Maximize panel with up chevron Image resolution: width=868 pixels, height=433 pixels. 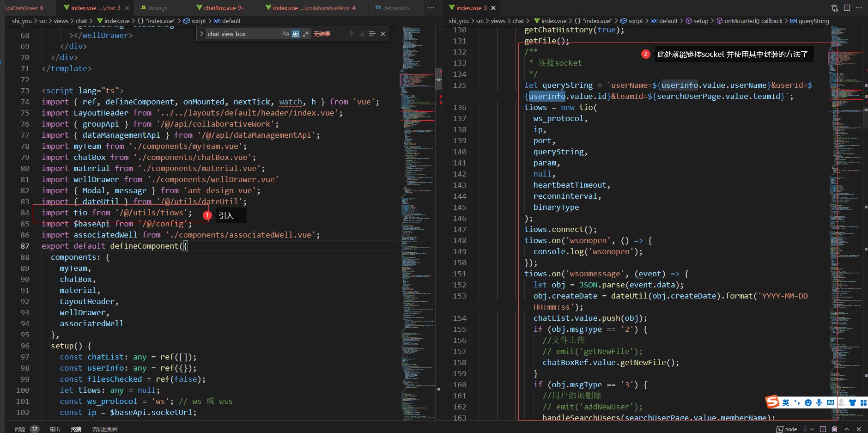point(847,429)
